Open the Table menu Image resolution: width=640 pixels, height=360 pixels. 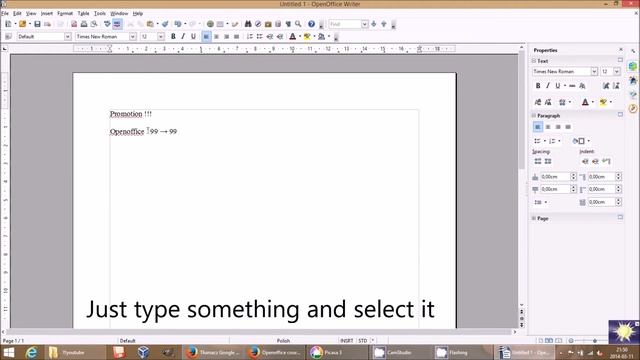click(83, 13)
